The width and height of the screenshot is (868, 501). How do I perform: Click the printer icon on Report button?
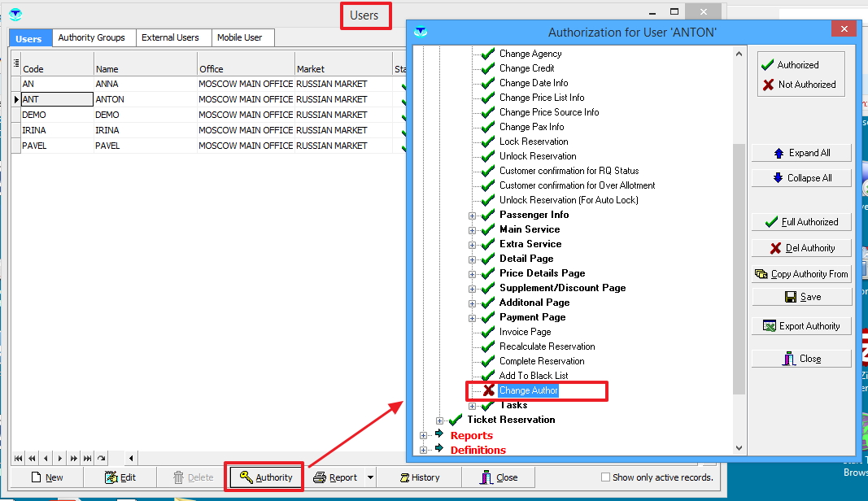(x=320, y=477)
